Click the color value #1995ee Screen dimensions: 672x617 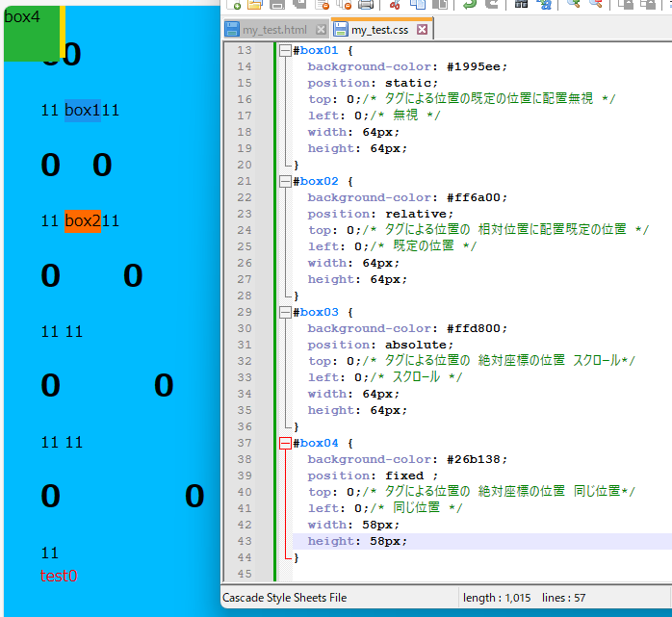[x=473, y=66]
